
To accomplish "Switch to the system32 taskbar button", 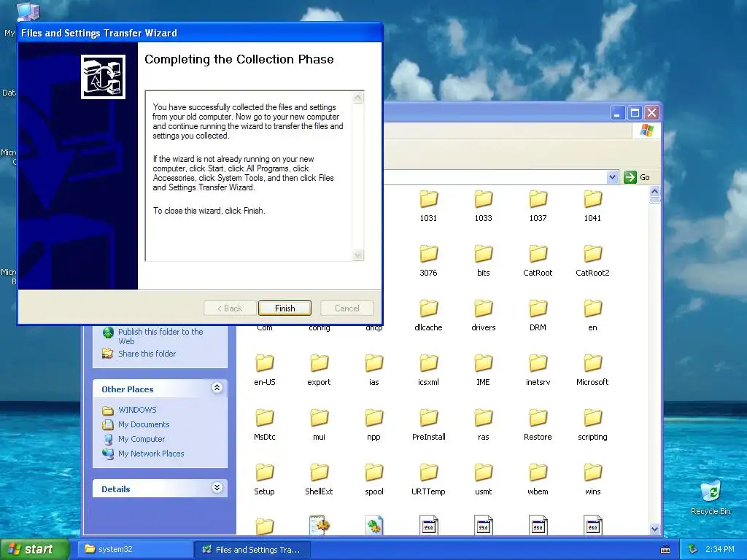I will pos(134,550).
